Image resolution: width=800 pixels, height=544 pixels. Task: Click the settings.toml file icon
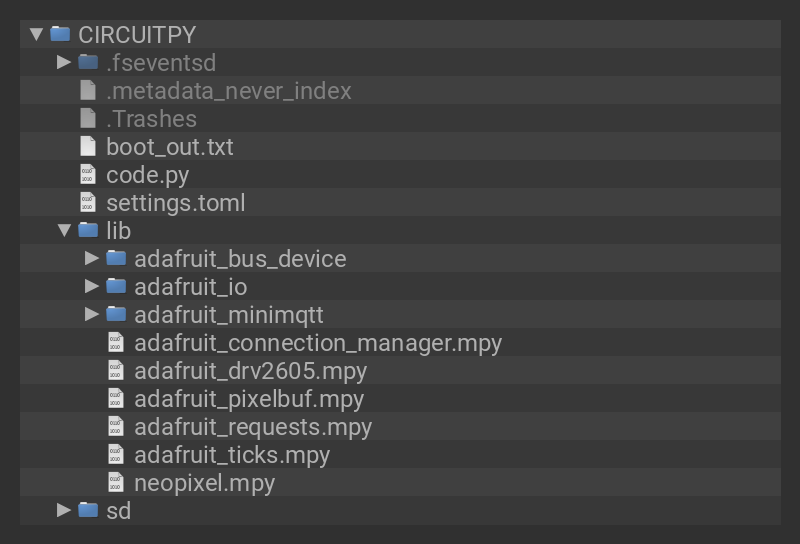click(88, 202)
